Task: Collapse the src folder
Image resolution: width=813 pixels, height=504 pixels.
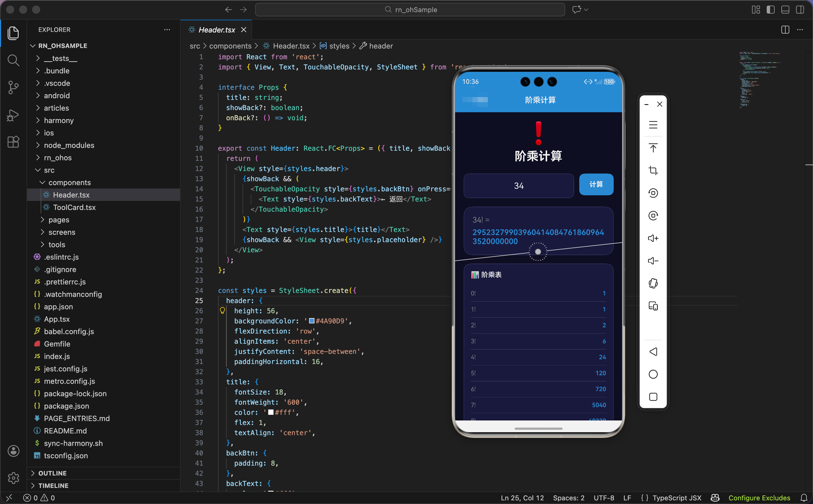Action: coord(38,170)
